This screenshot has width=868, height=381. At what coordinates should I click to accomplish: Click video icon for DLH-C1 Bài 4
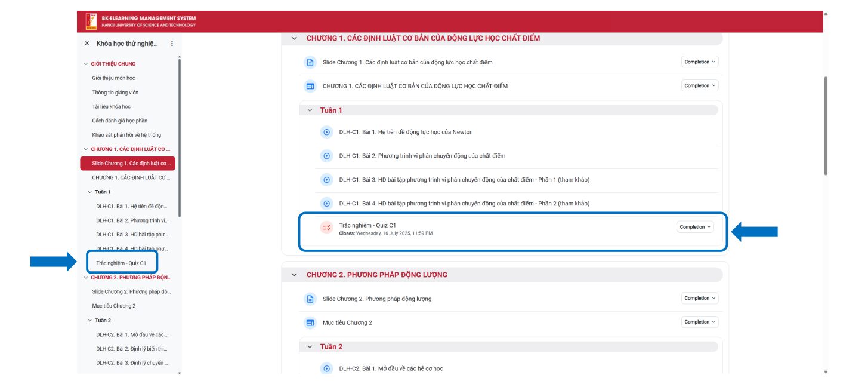[x=326, y=204]
